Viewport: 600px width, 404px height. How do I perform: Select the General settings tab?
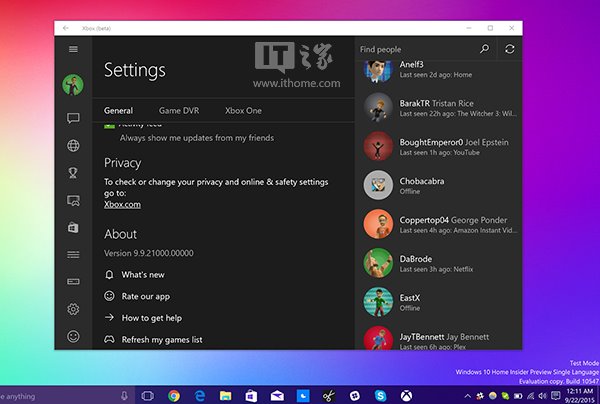(x=118, y=111)
